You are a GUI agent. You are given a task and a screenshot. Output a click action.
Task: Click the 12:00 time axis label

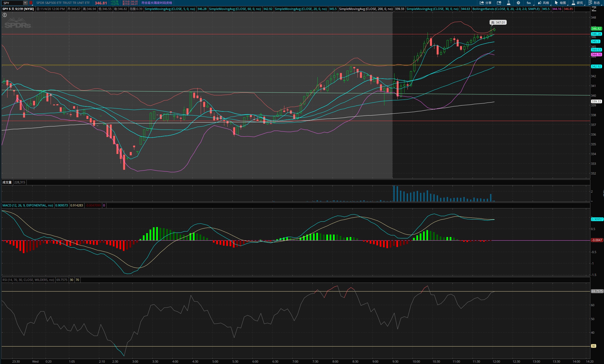pyautogui.click(x=496, y=361)
